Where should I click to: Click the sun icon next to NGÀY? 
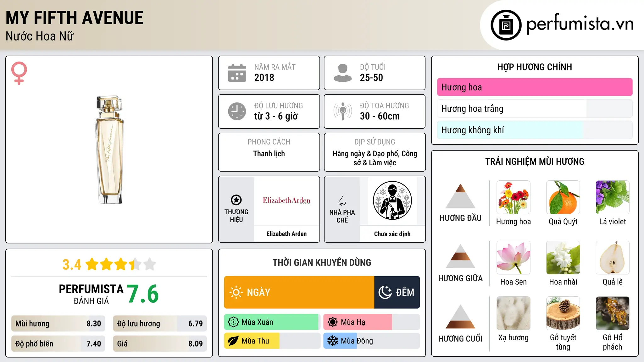point(236,292)
